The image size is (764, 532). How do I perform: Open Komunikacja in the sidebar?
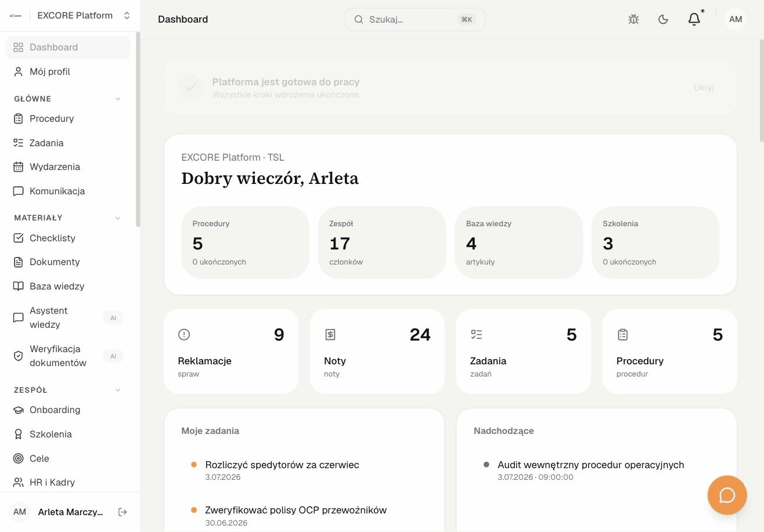(x=68, y=191)
